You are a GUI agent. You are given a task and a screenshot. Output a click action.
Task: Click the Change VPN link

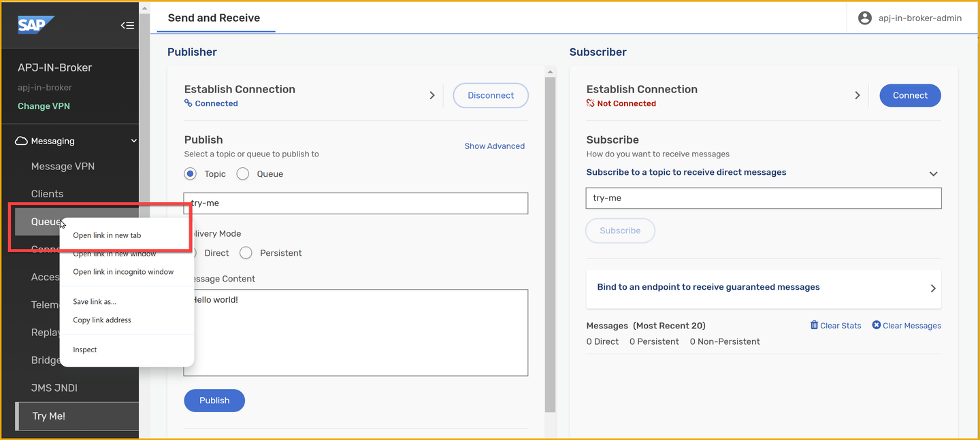click(44, 106)
